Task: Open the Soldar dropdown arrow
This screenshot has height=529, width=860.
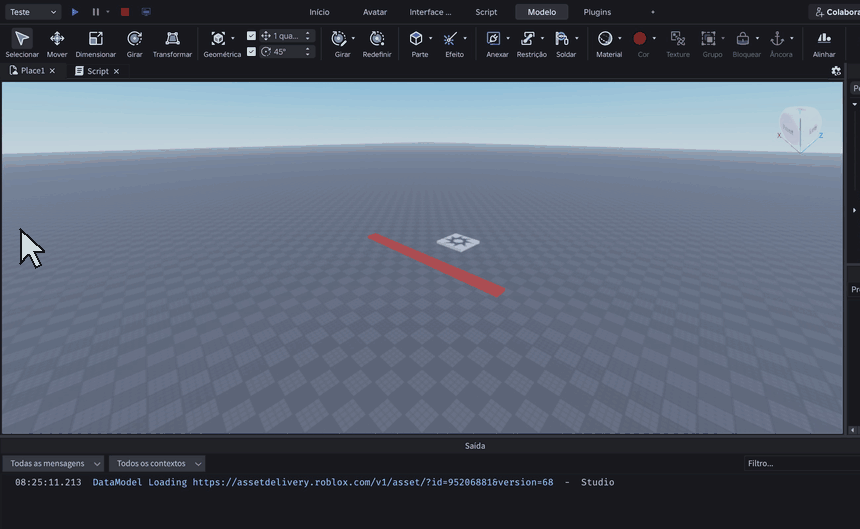Action: (576, 38)
